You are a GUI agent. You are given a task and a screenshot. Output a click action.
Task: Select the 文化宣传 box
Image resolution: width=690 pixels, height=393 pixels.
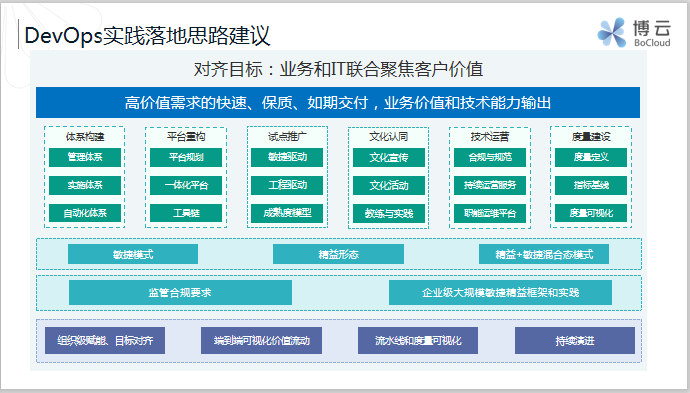pos(389,158)
